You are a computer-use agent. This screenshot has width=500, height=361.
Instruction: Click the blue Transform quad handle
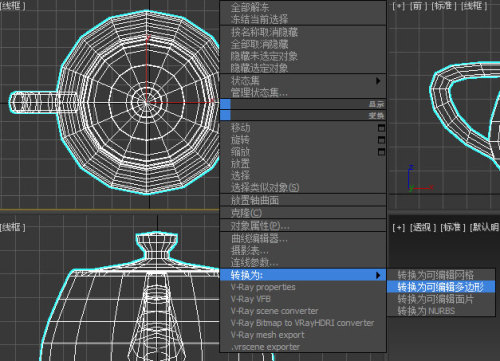click(x=225, y=115)
